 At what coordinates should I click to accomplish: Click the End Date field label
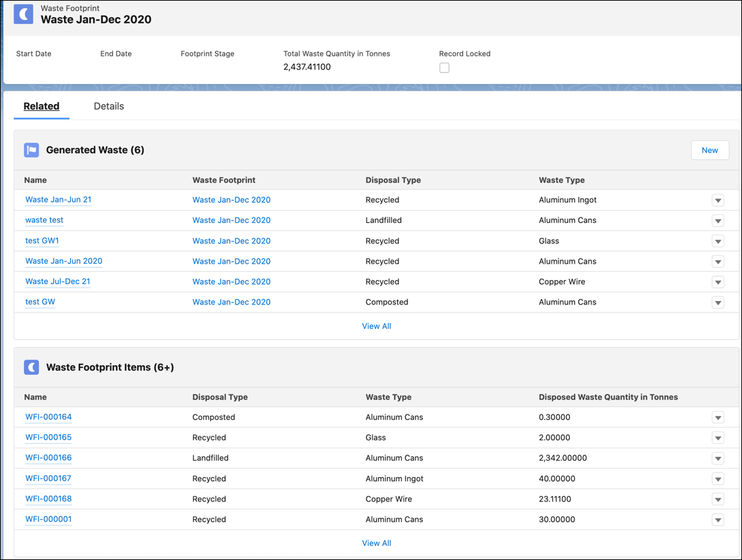[x=116, y=54]
